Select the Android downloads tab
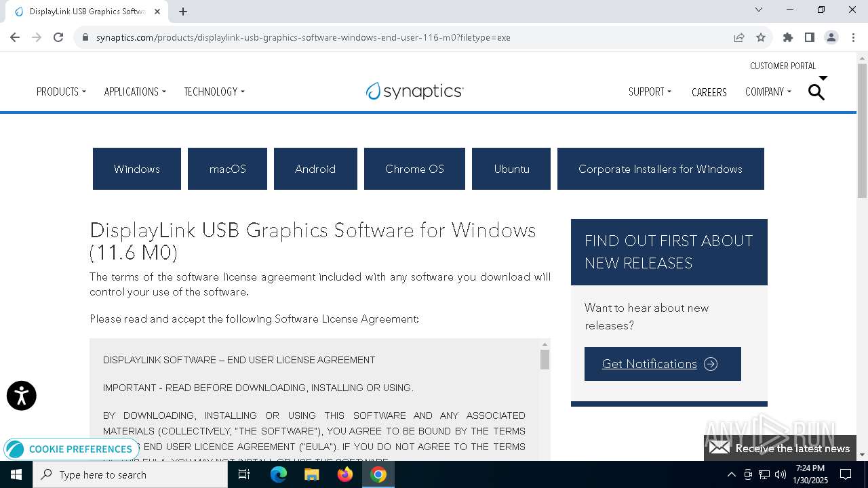The width and height of the screenshot is (868, 488). point(315,169)
